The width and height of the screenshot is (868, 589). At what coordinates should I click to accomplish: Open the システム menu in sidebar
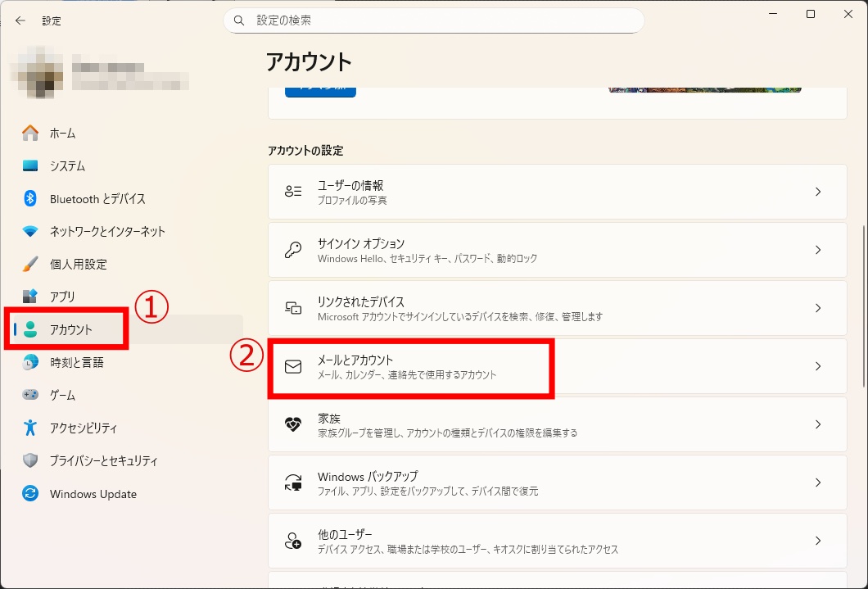coord(67,165)
